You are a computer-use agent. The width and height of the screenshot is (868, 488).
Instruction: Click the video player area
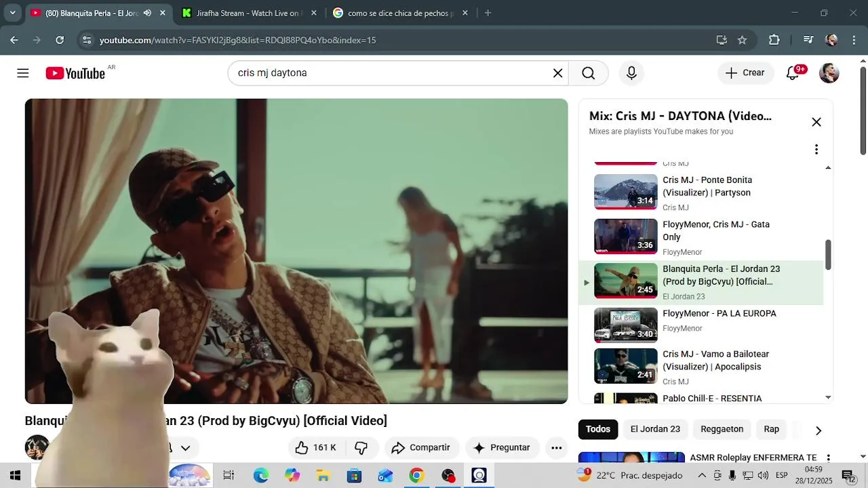(x=296, y=251)
